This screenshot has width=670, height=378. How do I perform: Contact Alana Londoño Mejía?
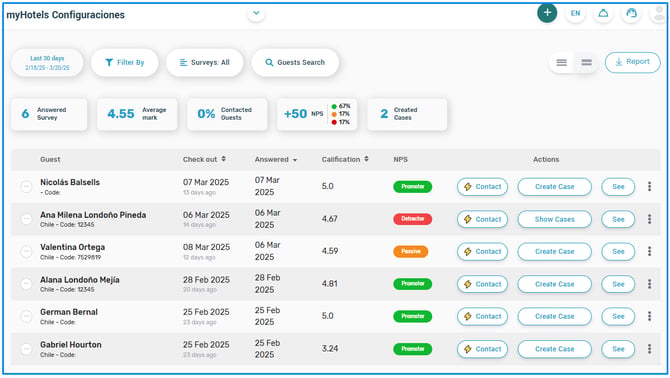482,284
